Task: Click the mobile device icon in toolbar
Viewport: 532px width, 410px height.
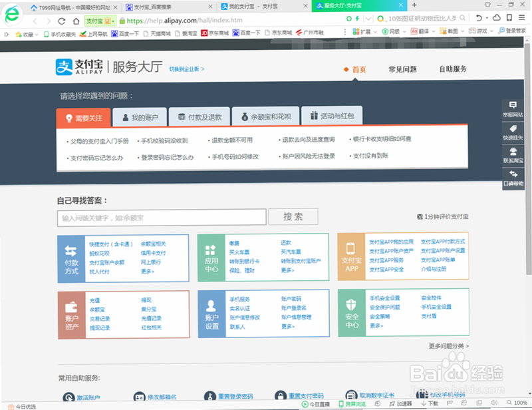Action: [509, 18]
